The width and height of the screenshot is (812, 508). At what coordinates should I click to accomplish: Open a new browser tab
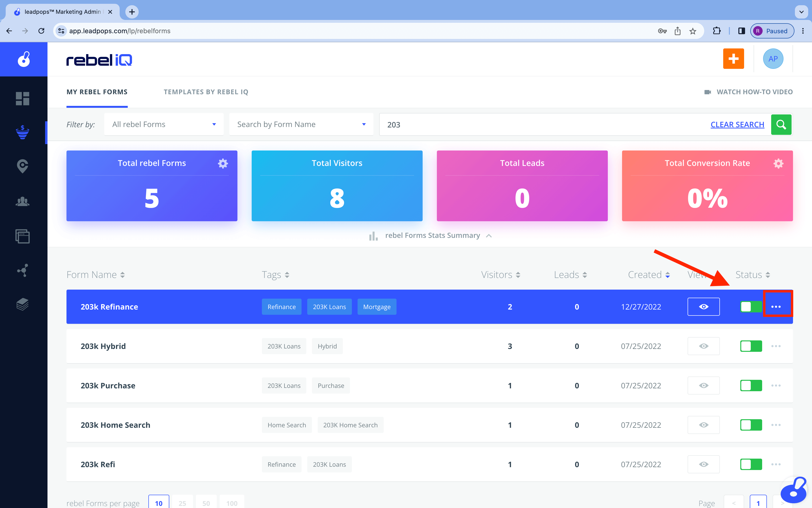(x=132, y=12)
